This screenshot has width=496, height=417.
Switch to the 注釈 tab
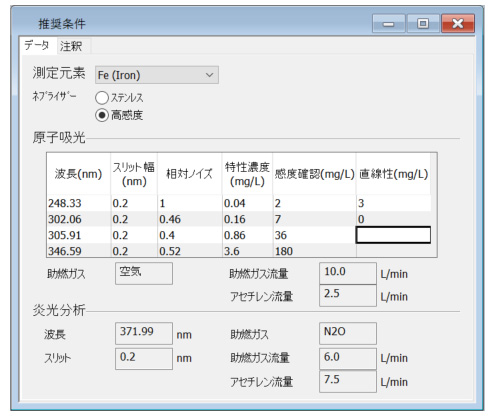coord(71,46)
